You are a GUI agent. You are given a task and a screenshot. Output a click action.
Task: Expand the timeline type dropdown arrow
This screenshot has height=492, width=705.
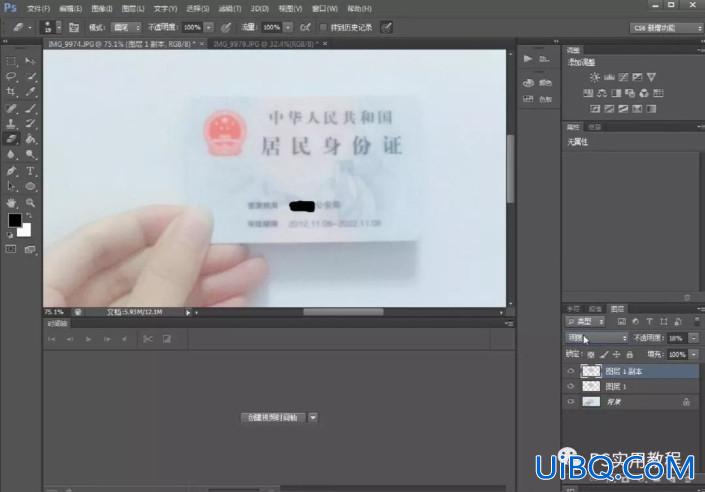click(313, 417)
